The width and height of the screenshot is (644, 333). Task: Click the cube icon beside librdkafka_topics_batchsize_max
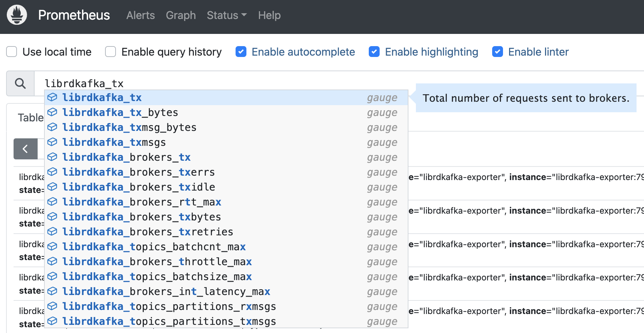(x=52, y=276)
